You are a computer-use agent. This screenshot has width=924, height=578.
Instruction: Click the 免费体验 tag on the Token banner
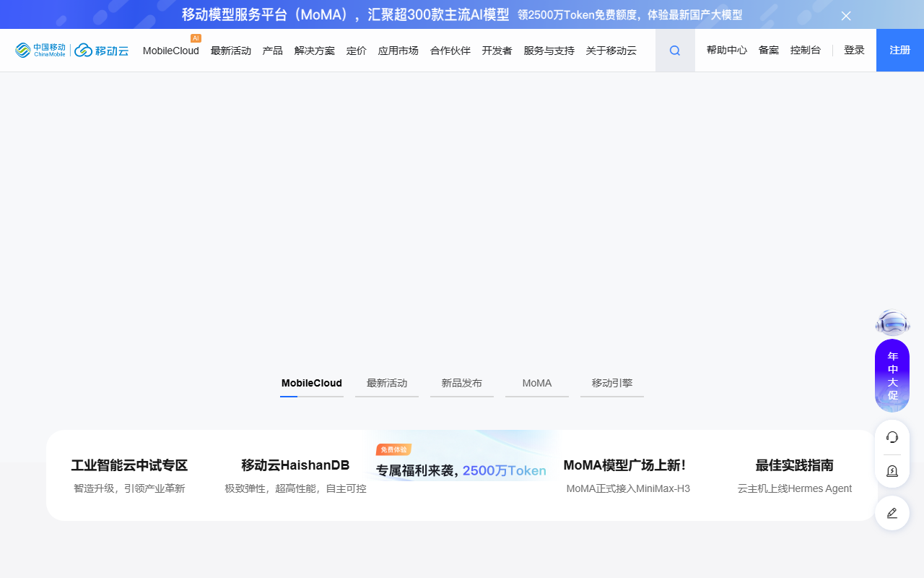394,449
